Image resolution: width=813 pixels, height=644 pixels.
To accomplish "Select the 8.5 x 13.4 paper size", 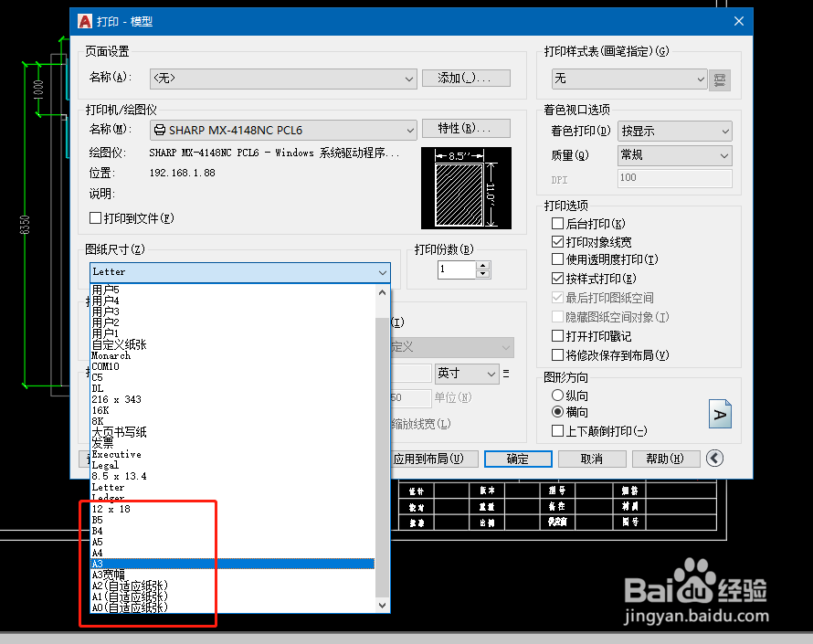I will [233, 476].
